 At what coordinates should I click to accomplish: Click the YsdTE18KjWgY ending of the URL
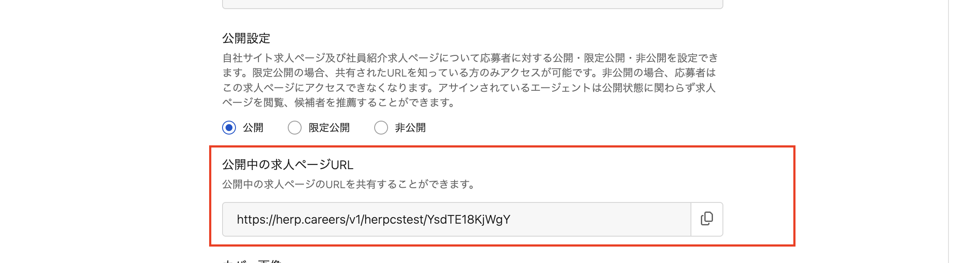point(468,219)
